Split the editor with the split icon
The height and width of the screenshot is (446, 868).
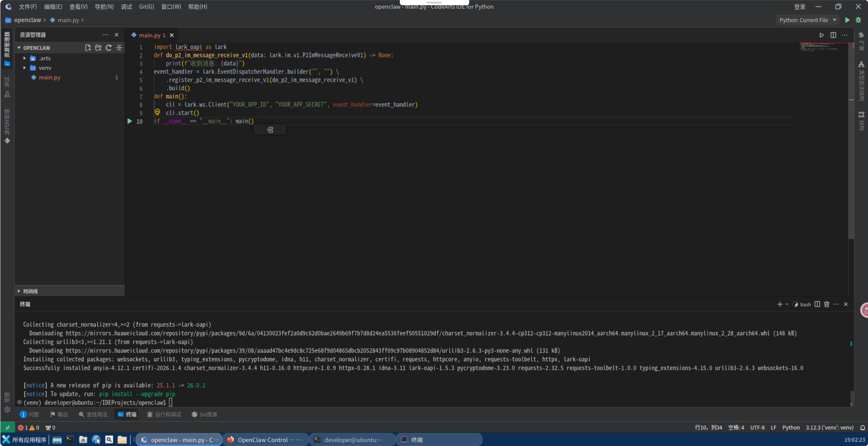[x=833, y=35]
